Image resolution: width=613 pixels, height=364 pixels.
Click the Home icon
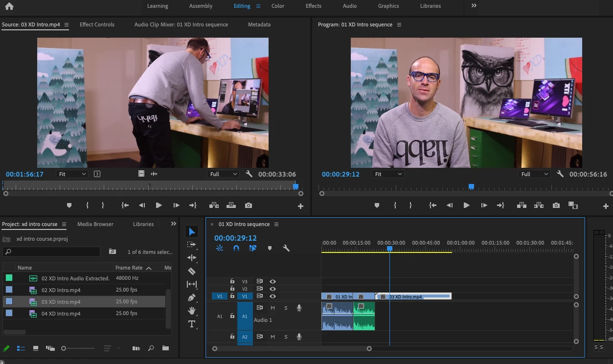9,6
